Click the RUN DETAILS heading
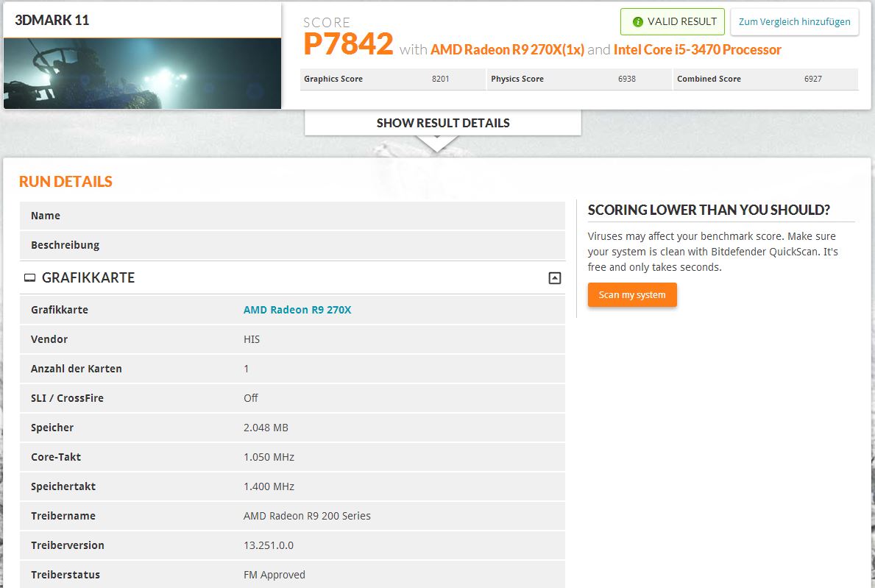This screenshot has height=588, width=875. tap(65, 181)
